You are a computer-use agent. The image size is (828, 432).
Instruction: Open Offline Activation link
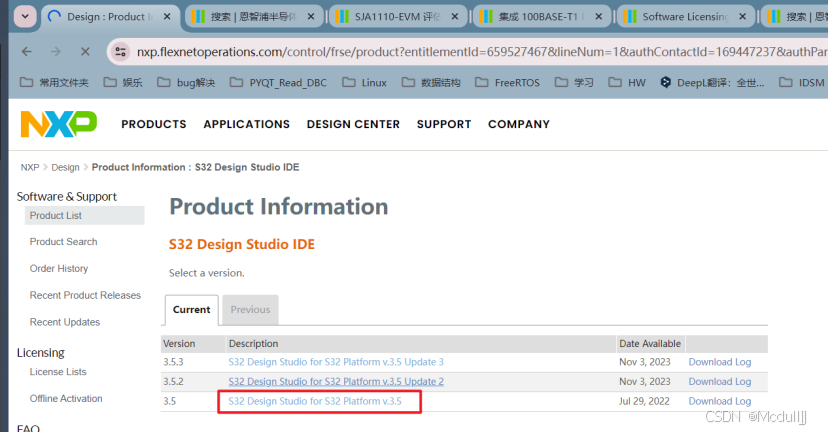click(66, 399)
